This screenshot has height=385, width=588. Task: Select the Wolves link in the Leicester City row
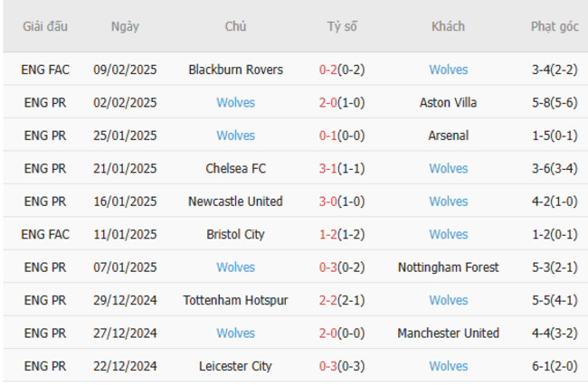[448, 366]
